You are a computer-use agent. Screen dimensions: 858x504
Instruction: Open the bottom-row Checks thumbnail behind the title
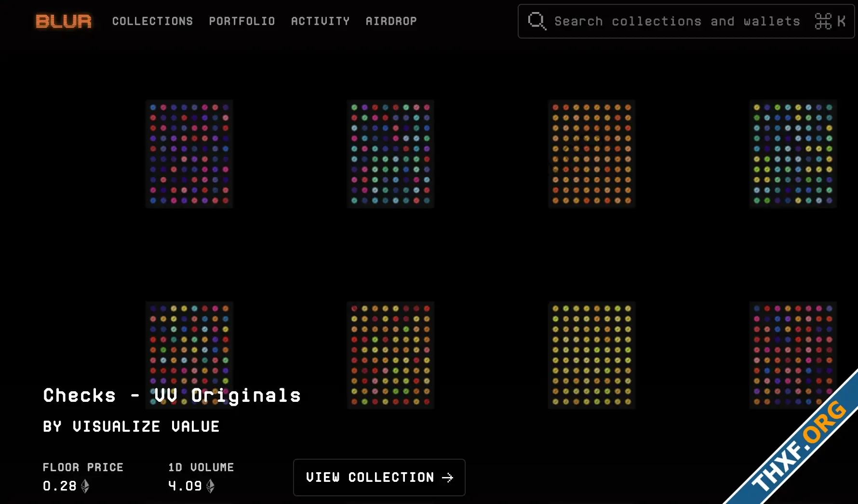pos(189,355)
